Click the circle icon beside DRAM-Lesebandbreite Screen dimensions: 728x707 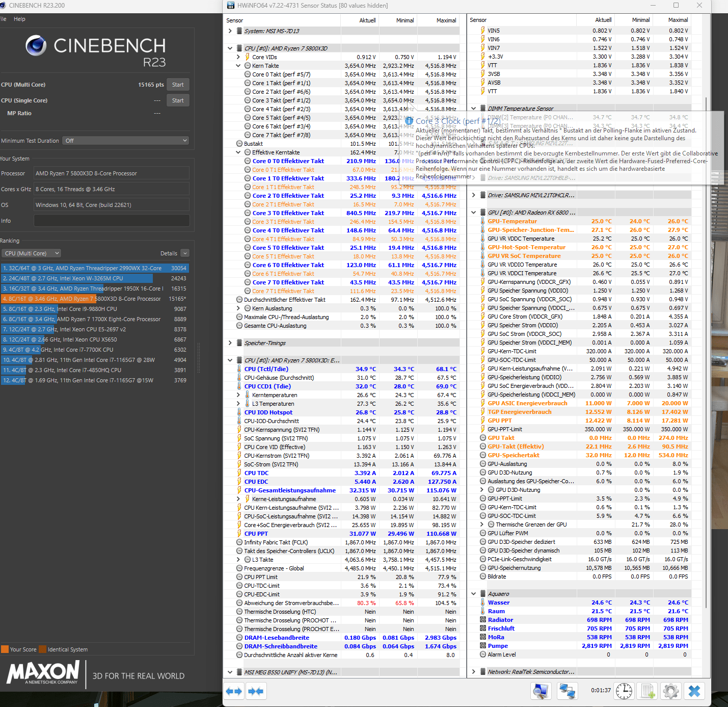pyautogui.click(x=239, y=638)
